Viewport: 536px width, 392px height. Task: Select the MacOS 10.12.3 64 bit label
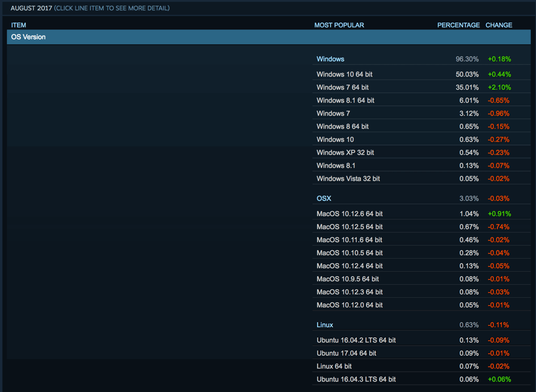coord(349,292)
